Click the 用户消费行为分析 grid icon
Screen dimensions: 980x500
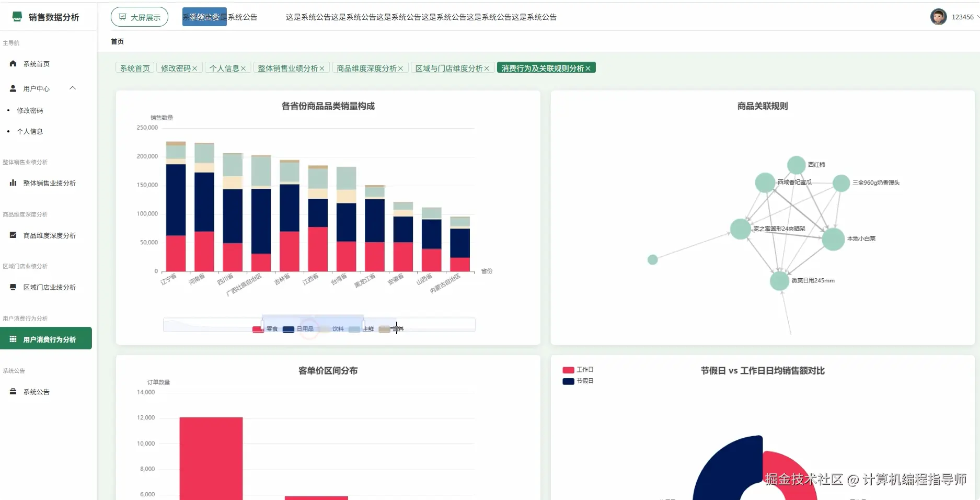(13, 339)
